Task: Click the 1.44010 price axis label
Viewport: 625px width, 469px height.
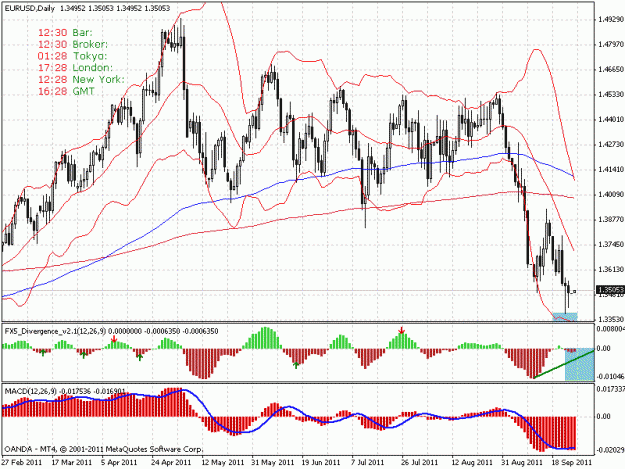Action: pyautogui.click(x=611, y=119)
